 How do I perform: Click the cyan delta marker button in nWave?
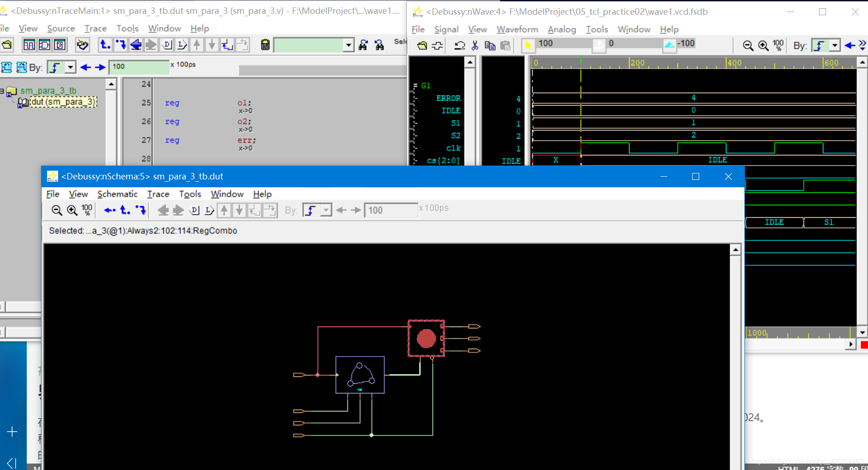point(669,45)
